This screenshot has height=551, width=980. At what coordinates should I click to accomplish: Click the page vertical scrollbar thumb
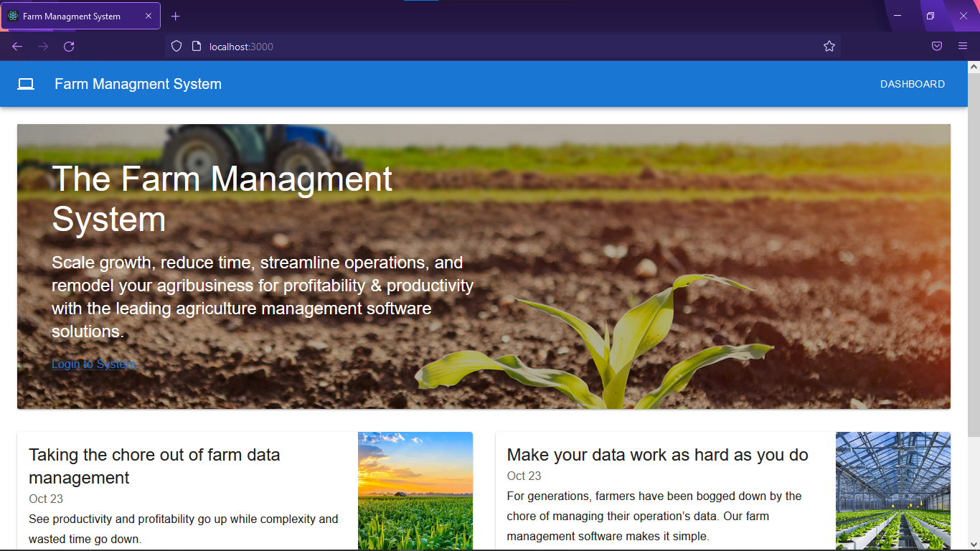click(974, 255)
